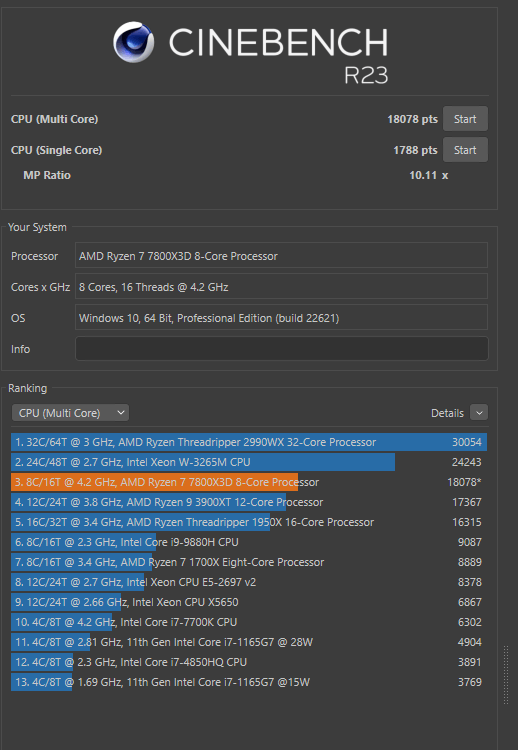Select the Core i7-7700K ranking row

pos(249,622)
